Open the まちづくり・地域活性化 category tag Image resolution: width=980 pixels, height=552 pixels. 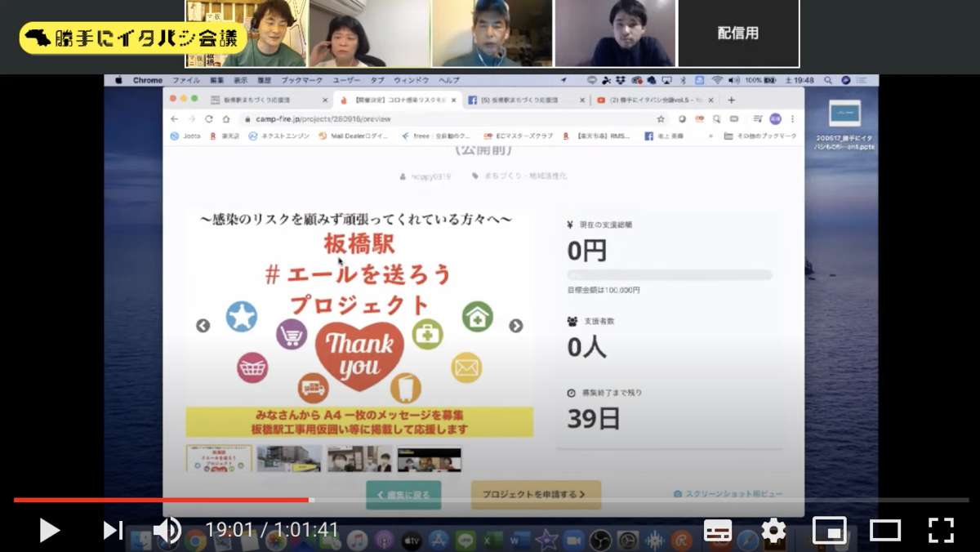click(519, 176)
